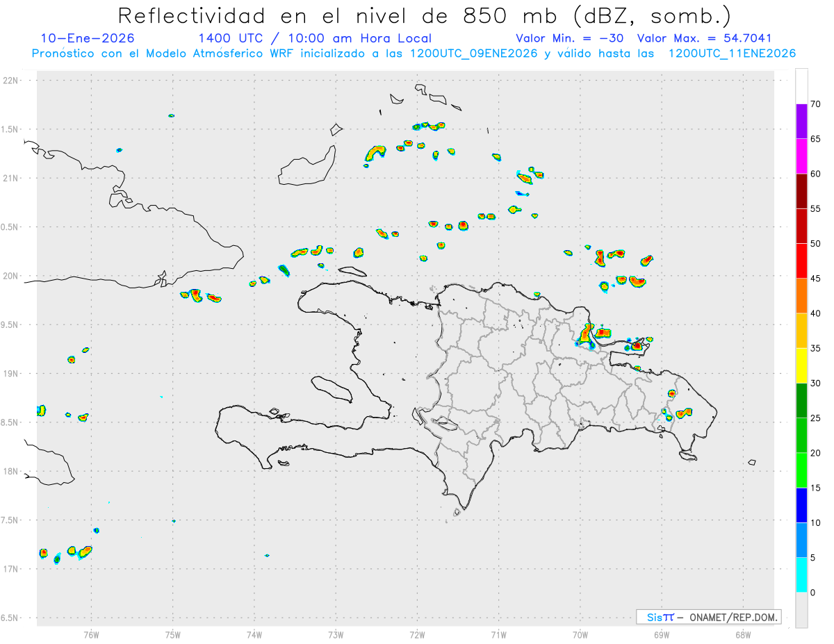Pick the blue 10–15 dBZ legend segment
834x644 pixels.
801,505
